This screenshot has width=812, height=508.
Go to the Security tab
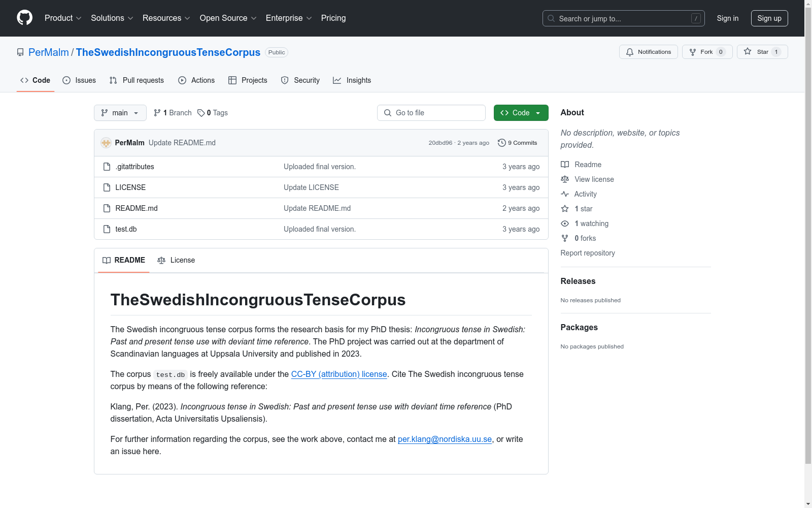pos(300,80)
